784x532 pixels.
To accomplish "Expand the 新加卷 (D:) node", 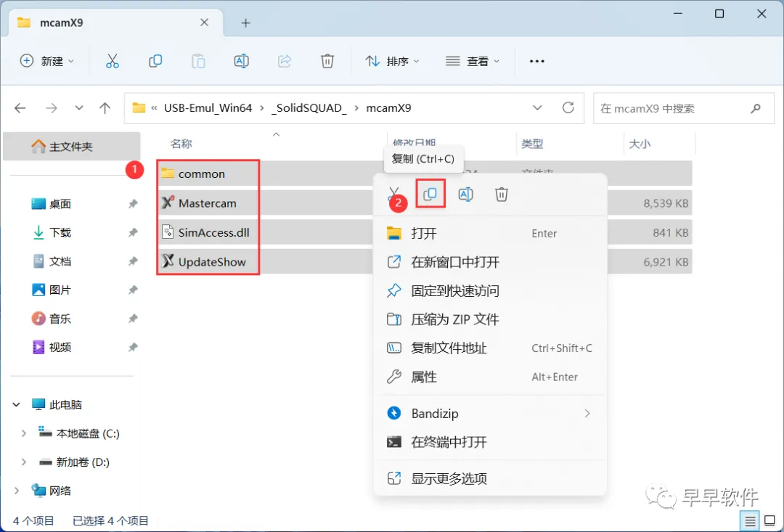I will coord(23,462).
